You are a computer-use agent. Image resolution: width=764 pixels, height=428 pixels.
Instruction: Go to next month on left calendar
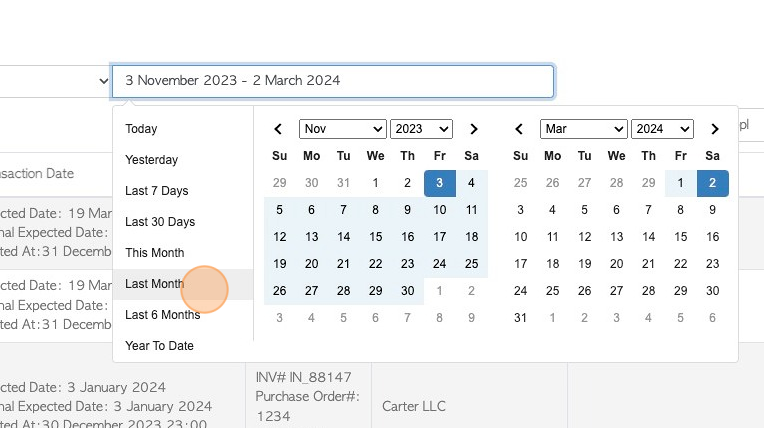[x=474, y=129]
